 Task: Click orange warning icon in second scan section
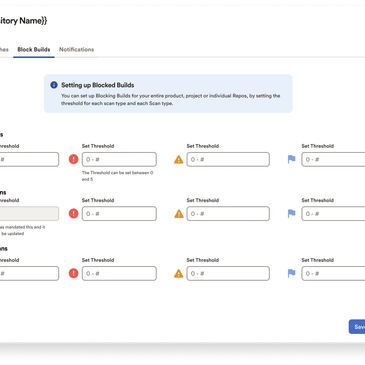click(x=179, y=214)
